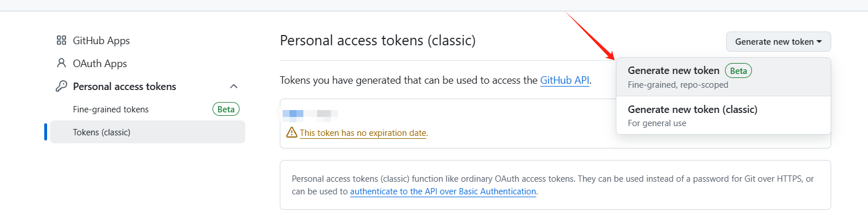Click the caret arrow on Generate new token

[819, 42]
